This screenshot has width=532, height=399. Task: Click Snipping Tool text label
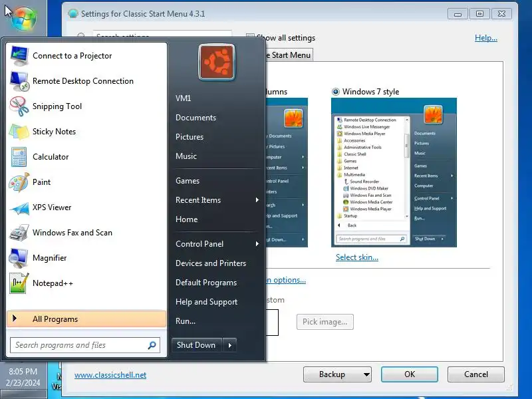[57, 106]
